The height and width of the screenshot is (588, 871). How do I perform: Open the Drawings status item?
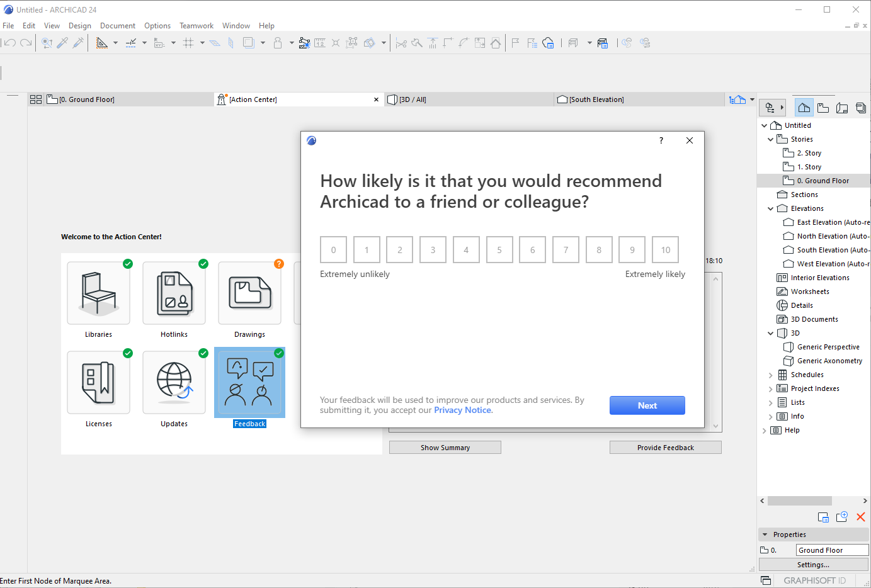point(249,293)
